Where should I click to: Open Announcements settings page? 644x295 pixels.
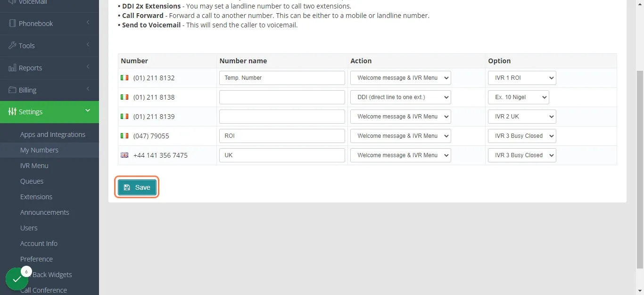pos(45,212)
